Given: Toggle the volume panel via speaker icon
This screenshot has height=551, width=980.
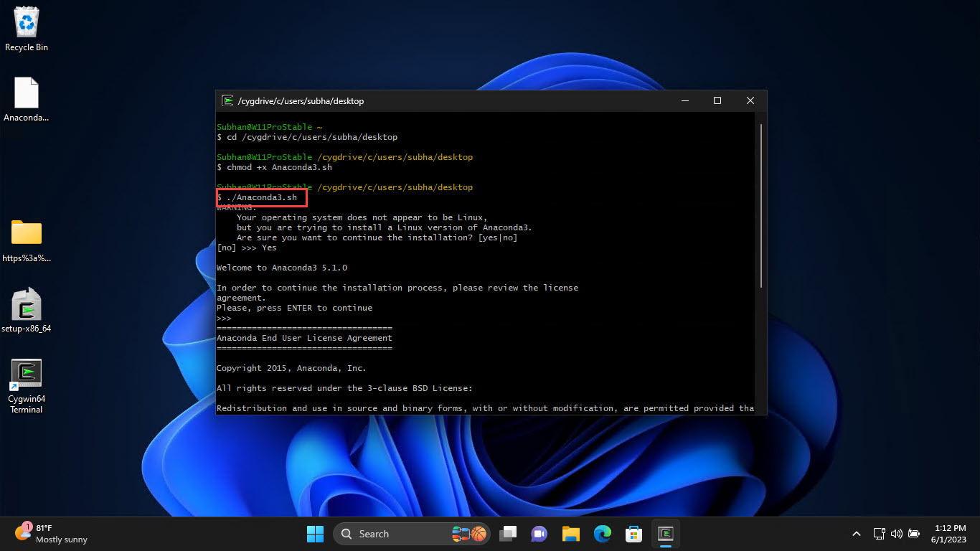Looking at the screenshot, I should 896,534.
